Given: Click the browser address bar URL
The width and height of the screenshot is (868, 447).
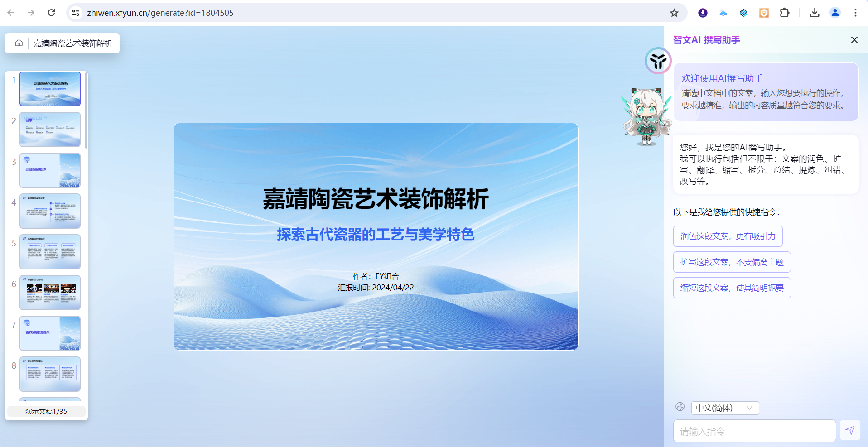Looking at the screenshot, I should point(160,13).
